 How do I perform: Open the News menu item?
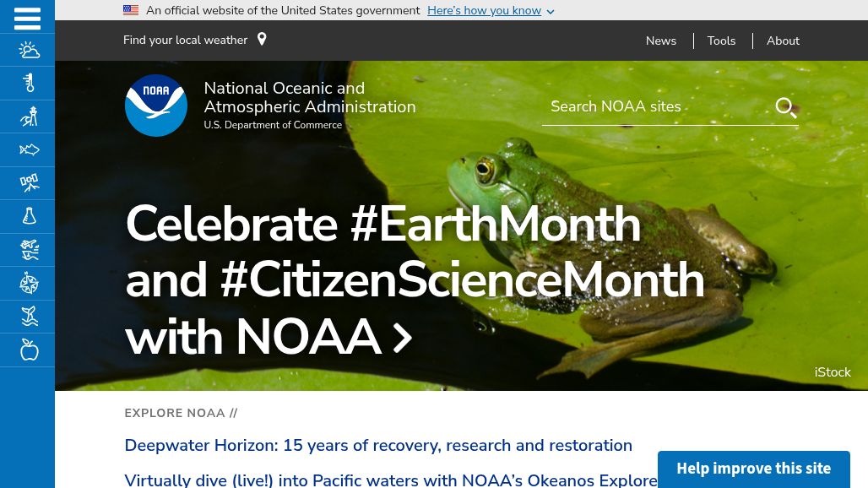[x=661, y=41]
